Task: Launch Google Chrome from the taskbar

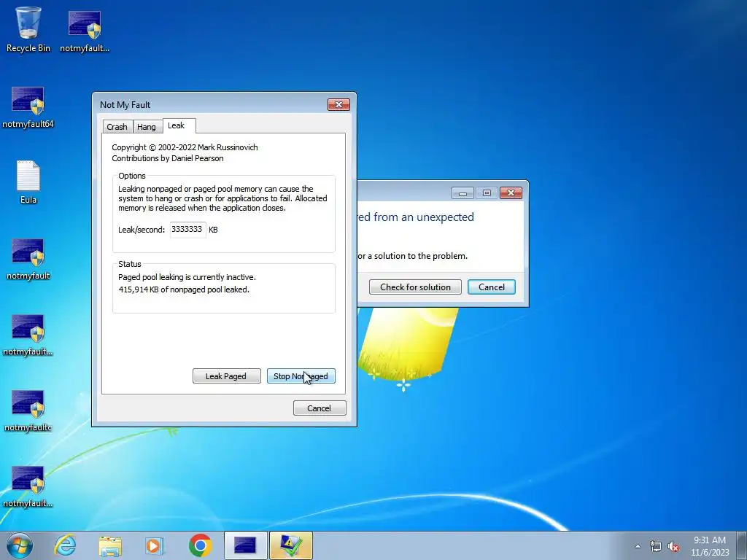Action: [200, 545]
